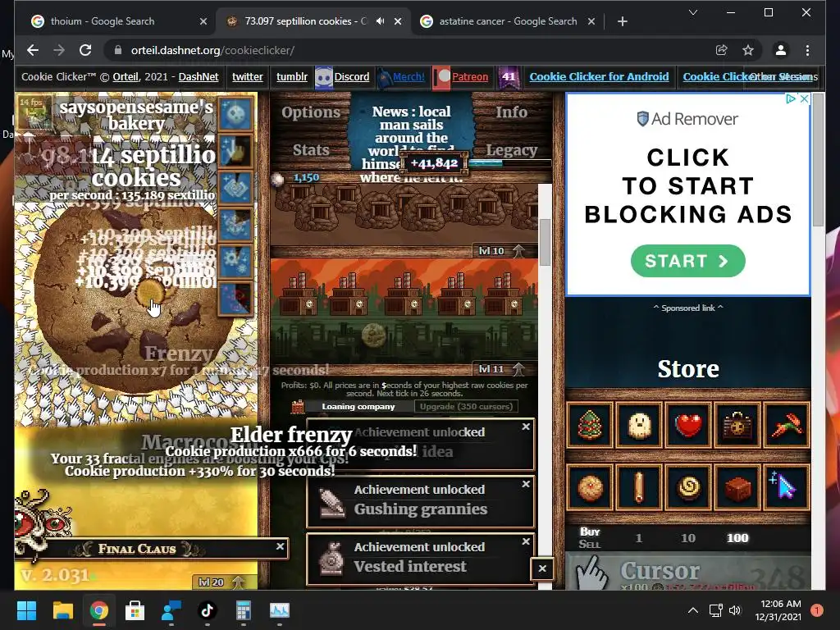
Task: Click the buff icon showing a pointing hand
Action: click(x=235, y=151)
